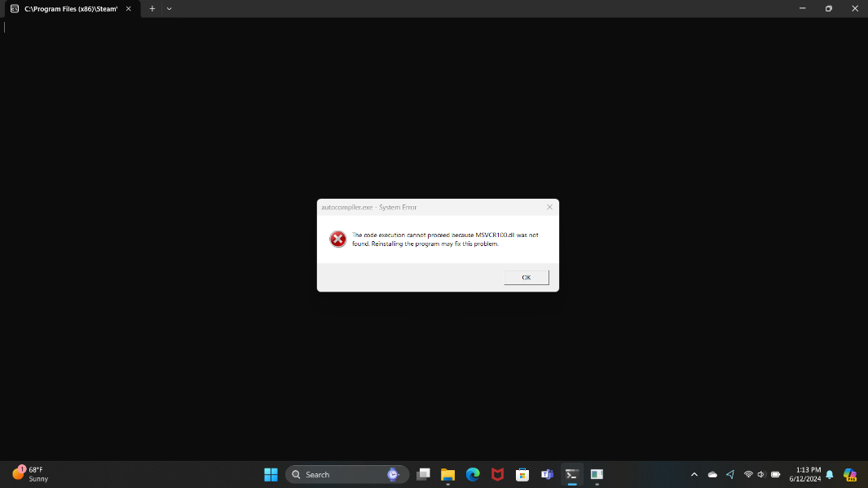Open Microsoft Store from the taskbar
This screenshot has height=488, width=868.
pos(522,474)
